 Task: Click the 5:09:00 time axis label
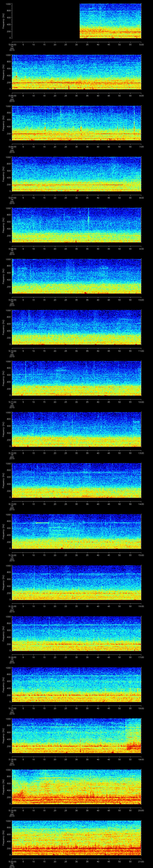point(12,300)
